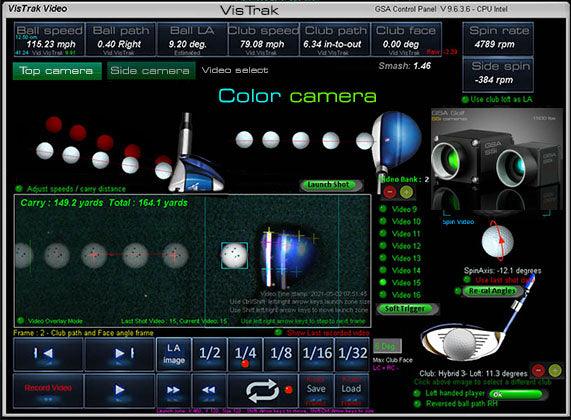
Task: Set playback speed to 1/2
Action: (x=209, y=353)
